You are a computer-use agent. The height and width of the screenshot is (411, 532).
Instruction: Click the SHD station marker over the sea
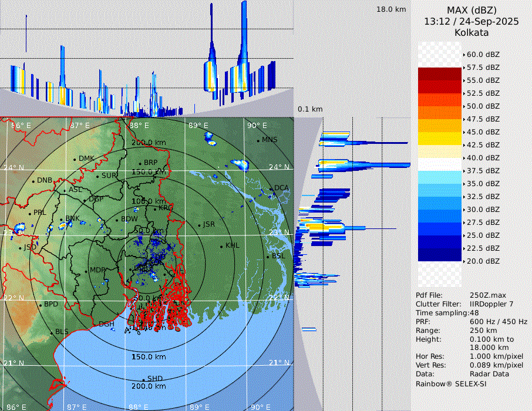click(144, 379)
